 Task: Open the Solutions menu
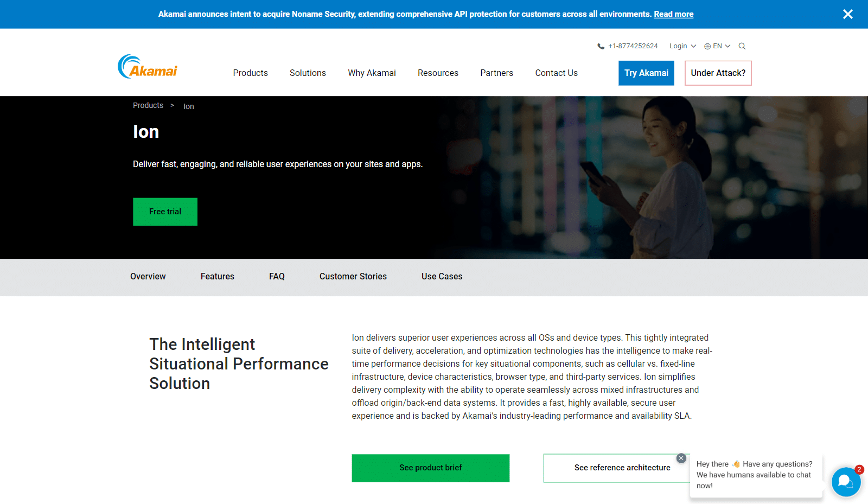tap(308, 73)
